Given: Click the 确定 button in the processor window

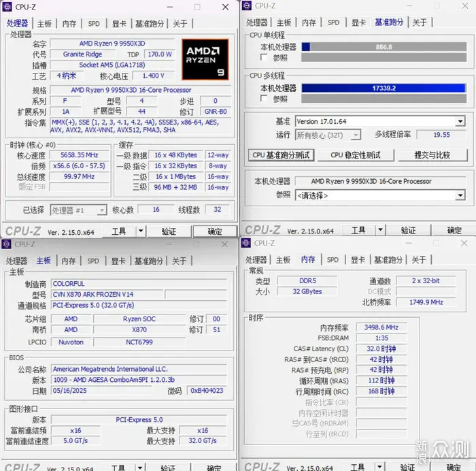Looking at the screenshot, I should pyautogui.click(x=215, y=231).
